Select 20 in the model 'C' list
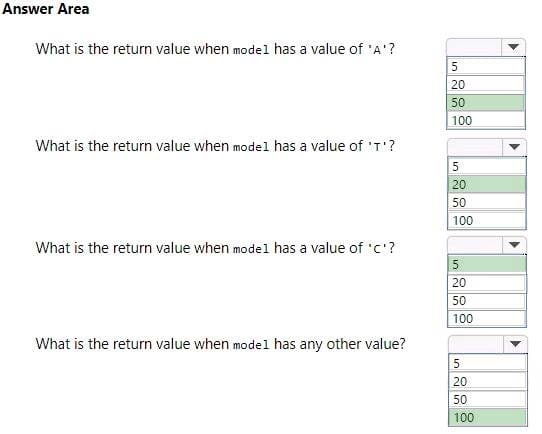This screenshot has width=542, height=434. coord(487,283)
